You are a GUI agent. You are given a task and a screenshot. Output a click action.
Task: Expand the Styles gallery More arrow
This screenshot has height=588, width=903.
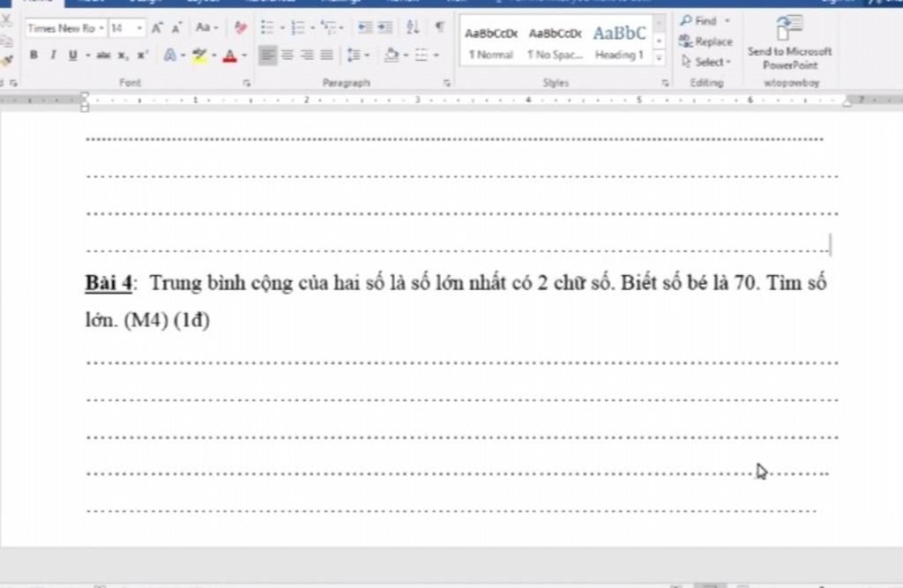pos(659,57)
